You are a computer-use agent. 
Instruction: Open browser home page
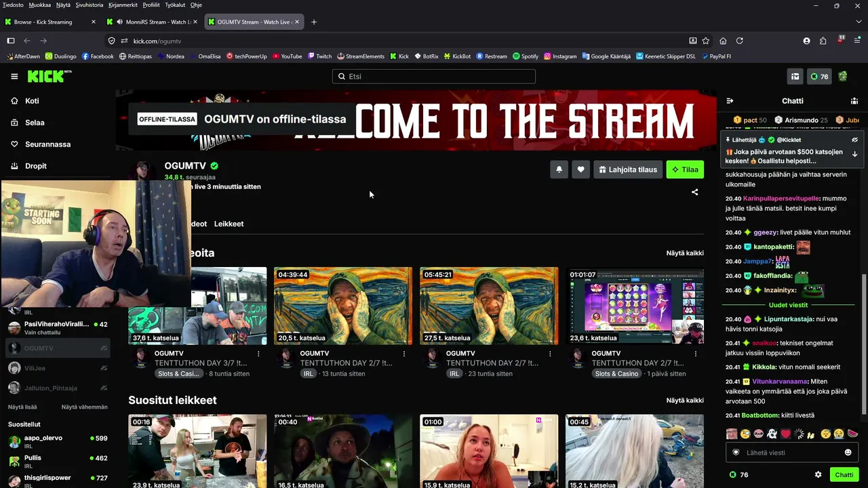pyautogui.click(x=723, y=41)
